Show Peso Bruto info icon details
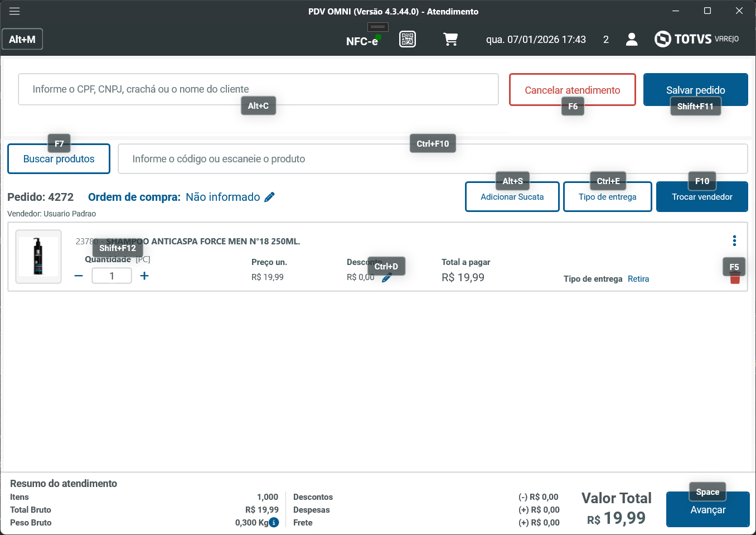This screenshot has height=535, width=756. (274, 522)
